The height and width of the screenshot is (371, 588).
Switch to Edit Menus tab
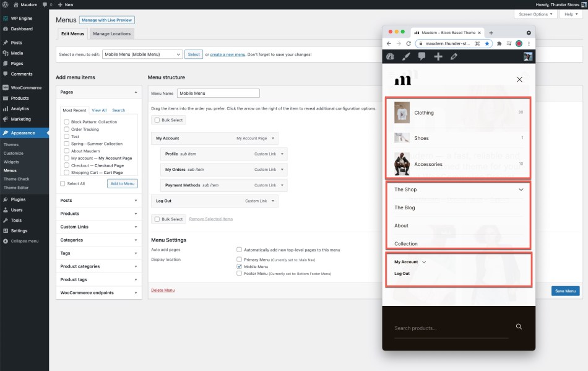73,34
